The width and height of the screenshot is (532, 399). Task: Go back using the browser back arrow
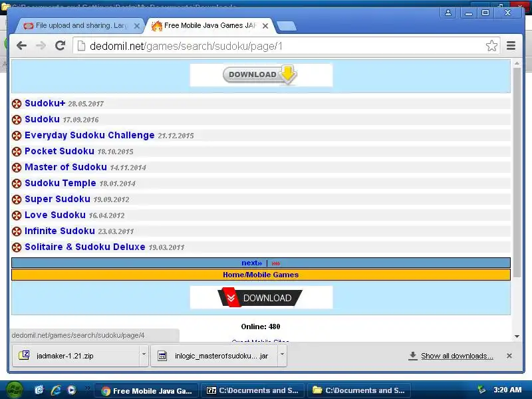[22, 45]
